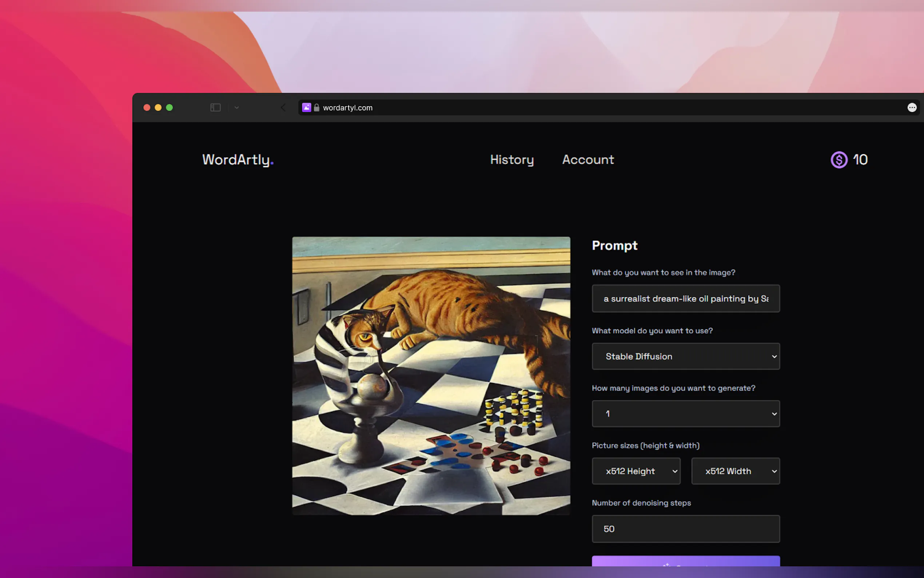Open the Account page

588,160
